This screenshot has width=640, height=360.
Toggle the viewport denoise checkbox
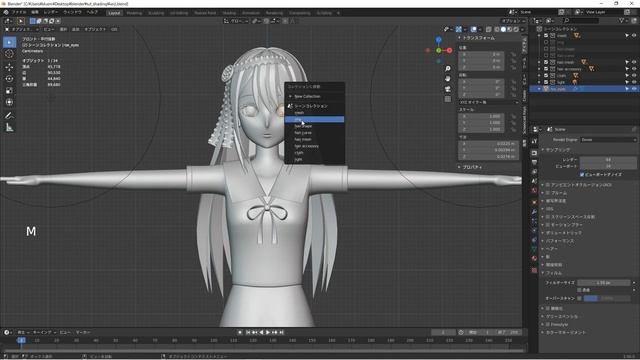[582, 174]
